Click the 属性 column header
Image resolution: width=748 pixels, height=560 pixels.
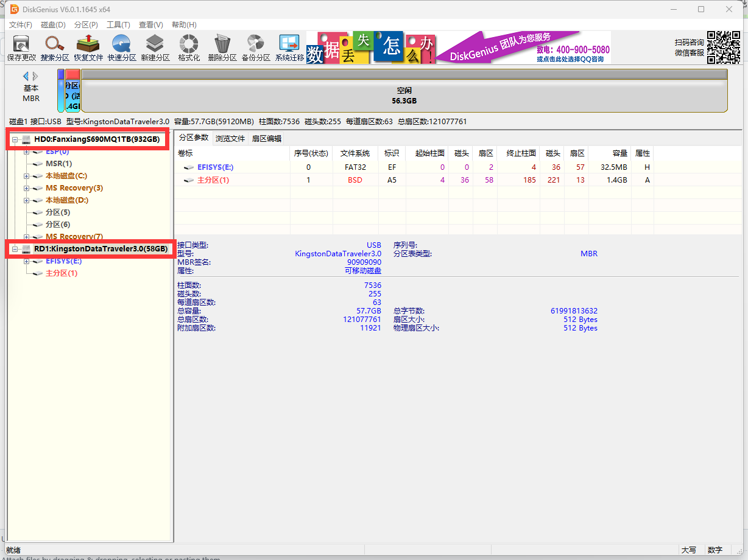tap(643, 153)
